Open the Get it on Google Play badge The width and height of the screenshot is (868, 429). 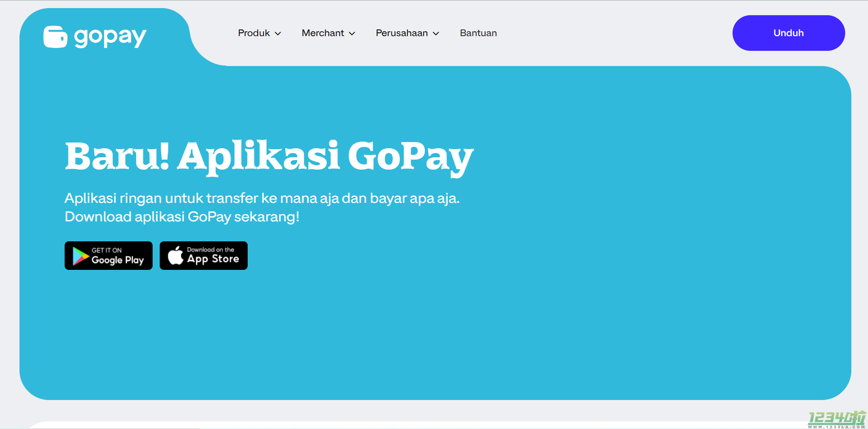pyautogui.click(x=108, y=256)
